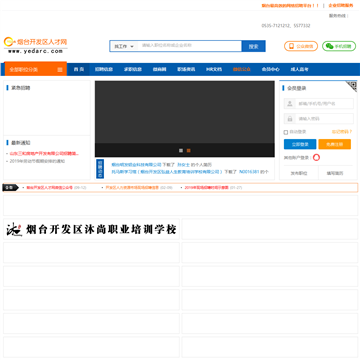
Task: Click the blue 立即登录 login button
Action: click(300, 144)
